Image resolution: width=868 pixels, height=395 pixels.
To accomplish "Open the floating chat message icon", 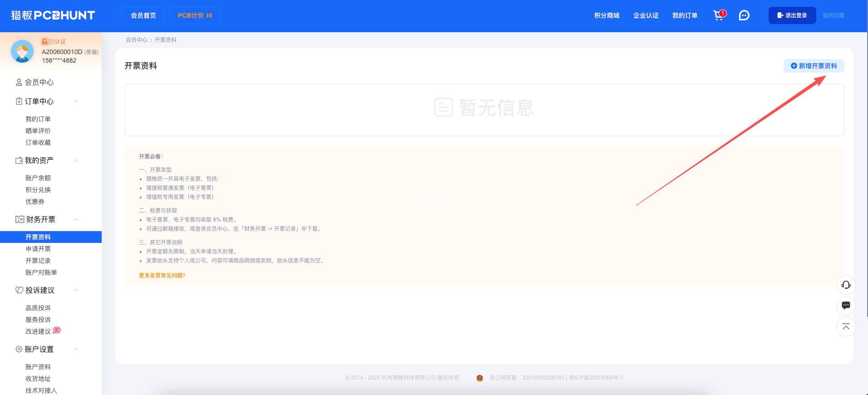I will [846, 306].
